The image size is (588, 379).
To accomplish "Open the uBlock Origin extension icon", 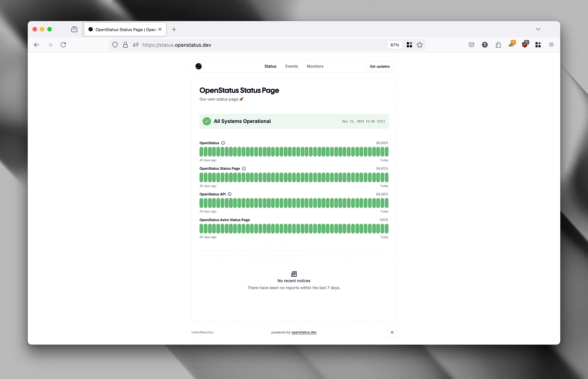I will point(525,45).
